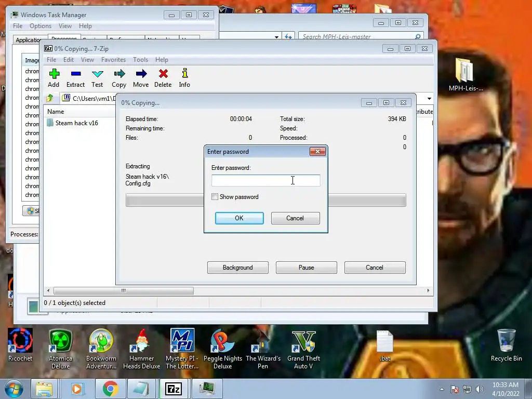Select the Steam hack v16 folder
Image resolution: width=532 pixels, height=399 pixels.
(x=73, y=123)
